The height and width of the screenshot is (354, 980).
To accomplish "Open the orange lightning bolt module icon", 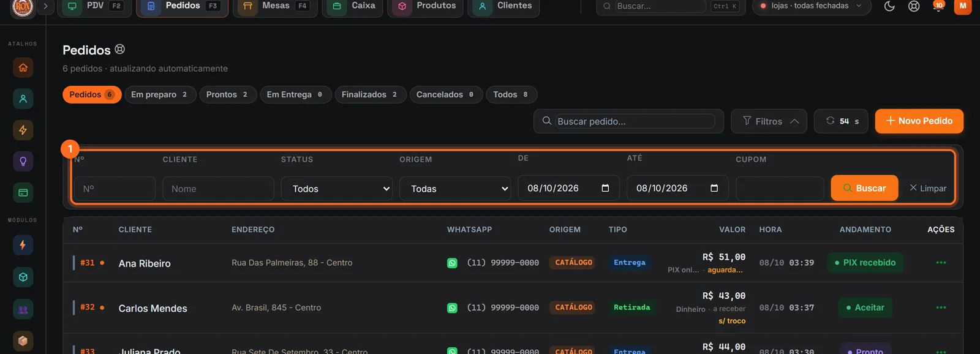I will (23, 245).
